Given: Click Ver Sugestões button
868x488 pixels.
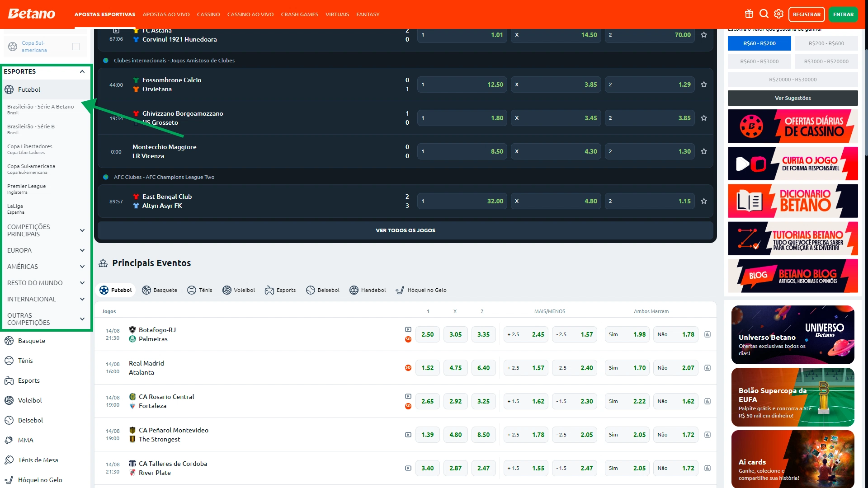Looking at the screenshot, I should coord(793,98).
